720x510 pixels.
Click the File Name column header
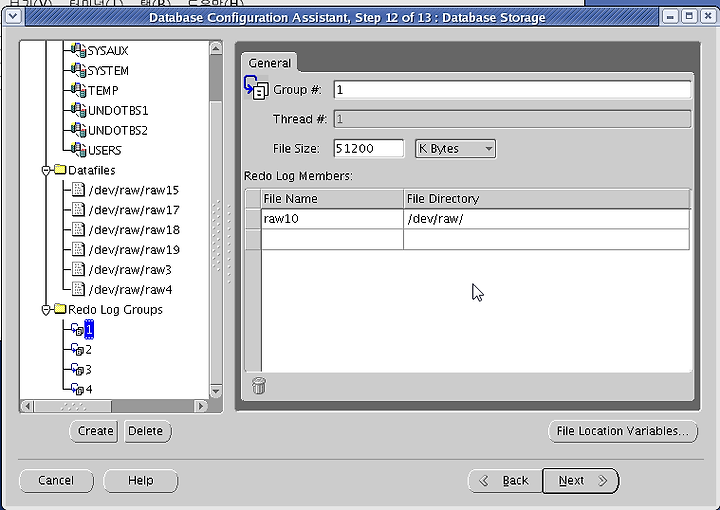332,199
